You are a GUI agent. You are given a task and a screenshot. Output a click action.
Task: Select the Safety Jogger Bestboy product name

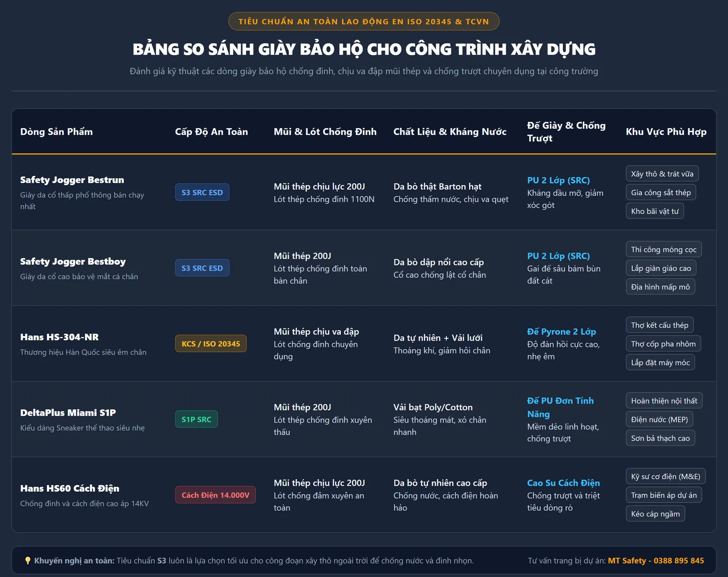[x=73, y=261]
